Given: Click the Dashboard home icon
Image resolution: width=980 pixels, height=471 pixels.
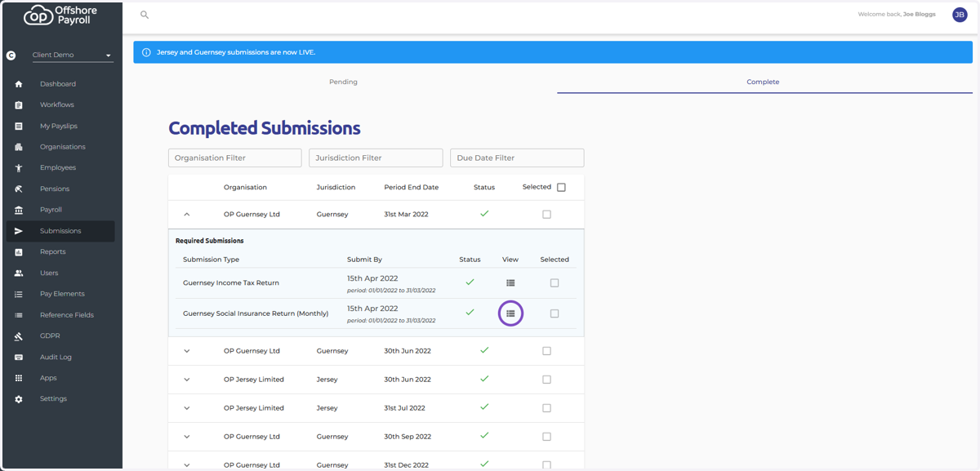Looking at the screenshot, I should pos(19,84).
